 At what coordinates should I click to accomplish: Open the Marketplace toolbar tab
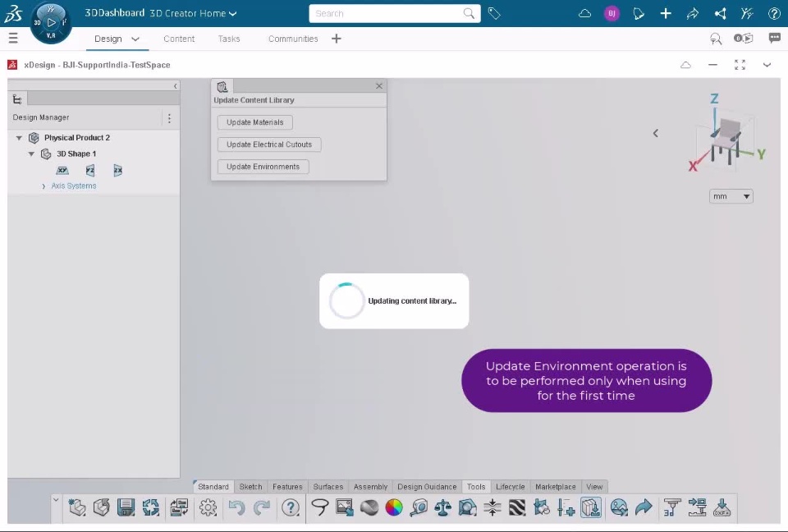556,487
